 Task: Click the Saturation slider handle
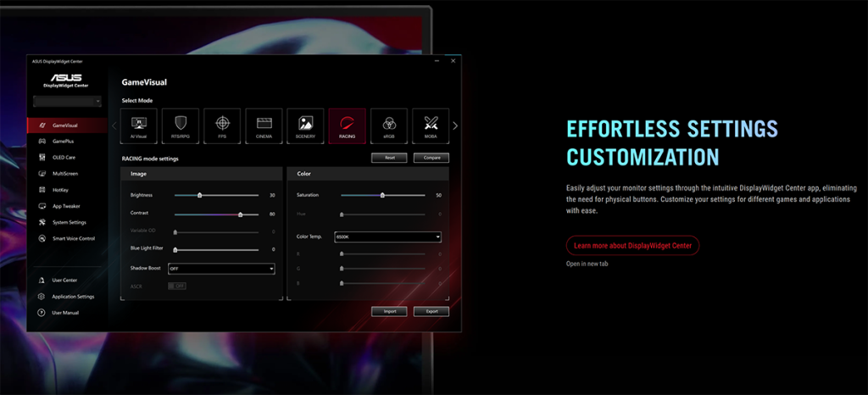coord(382,195)
